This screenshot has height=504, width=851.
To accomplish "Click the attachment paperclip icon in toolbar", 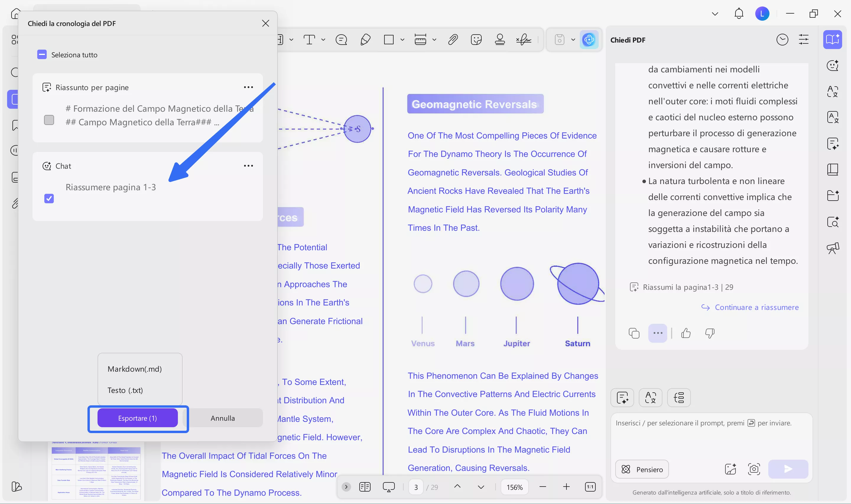I will pos(453,40).
